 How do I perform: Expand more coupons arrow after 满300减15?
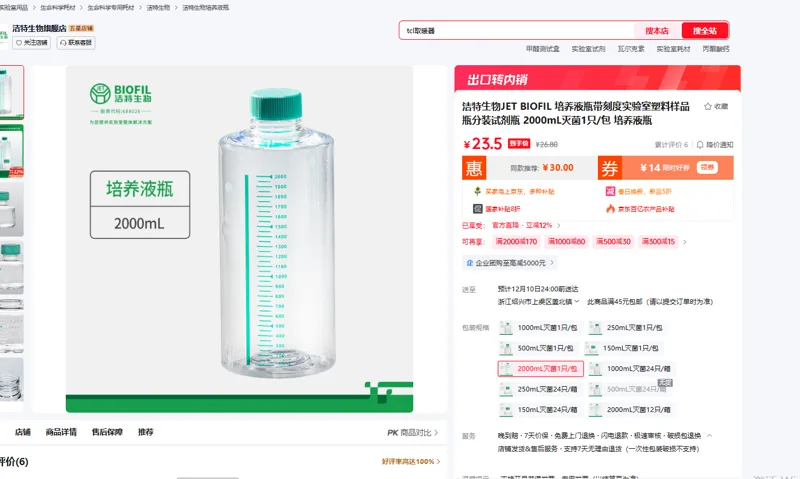(x=685, y=242)
